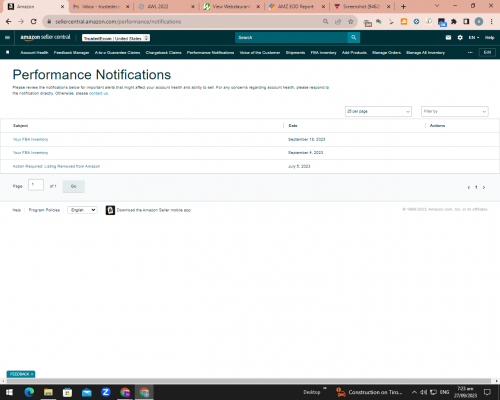
Task: Click the Amazon Seller Central logo
Action: pos(45,37)
